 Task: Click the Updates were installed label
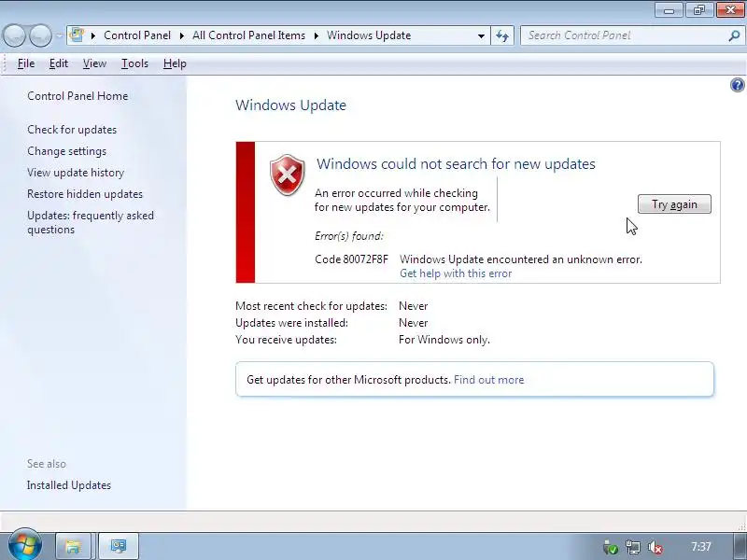pyautogui.click(x=291, y=323)
